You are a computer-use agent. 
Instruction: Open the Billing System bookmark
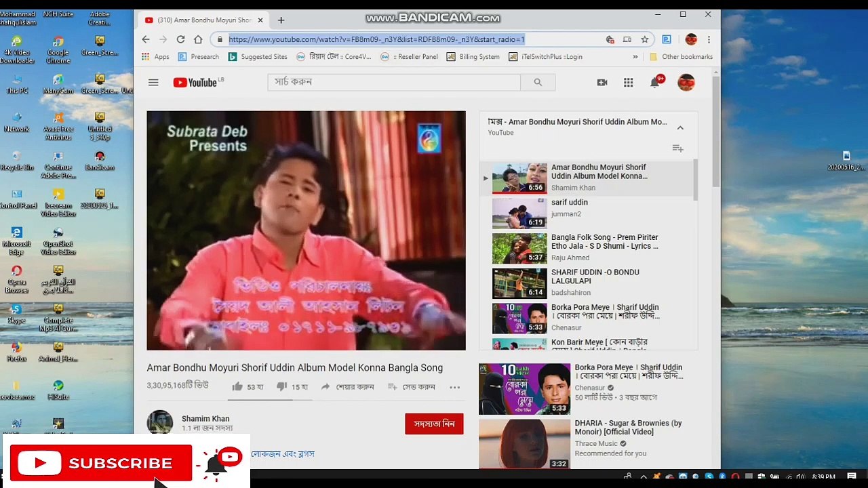click(473, 57)
